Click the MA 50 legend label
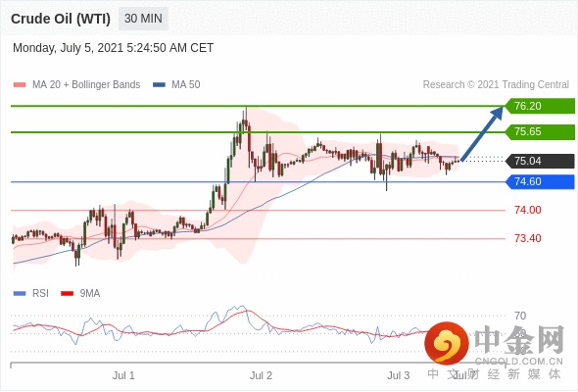Image resolution: width=578 pixels, height=392 pixels. (186, 85)
